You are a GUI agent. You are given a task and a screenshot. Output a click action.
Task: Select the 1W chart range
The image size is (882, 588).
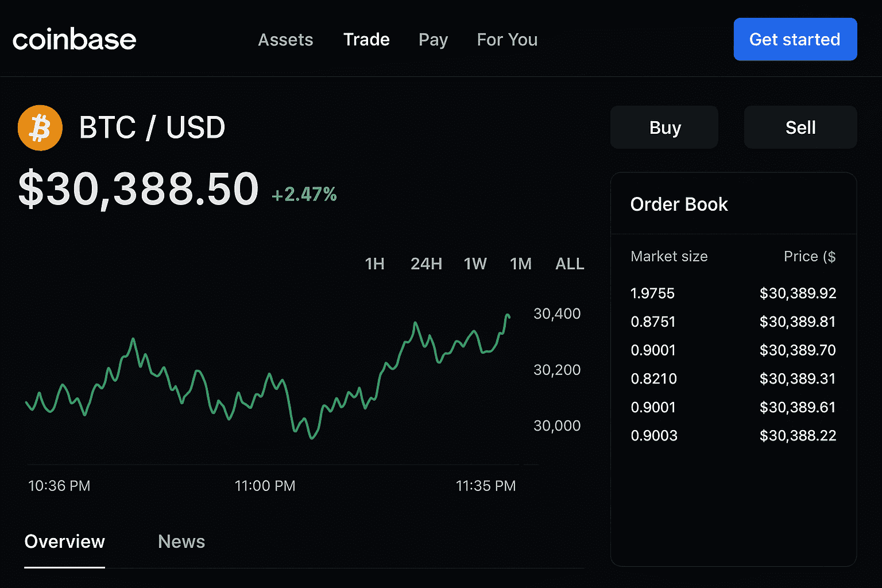point(475,264)
